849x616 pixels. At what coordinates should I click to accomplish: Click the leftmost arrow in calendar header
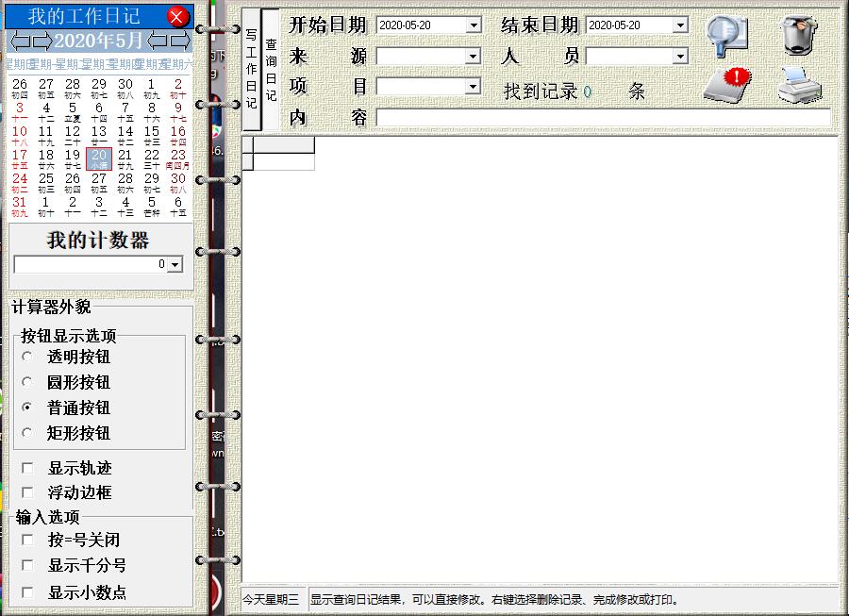(20, 41)
